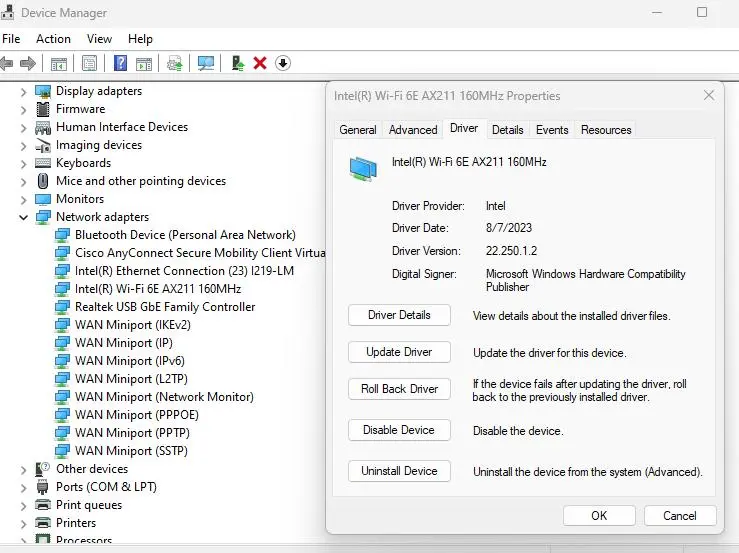Viewport: 739px width, 553px height.
Task: Click the Imaging devices icon
Action: (43, 145)
